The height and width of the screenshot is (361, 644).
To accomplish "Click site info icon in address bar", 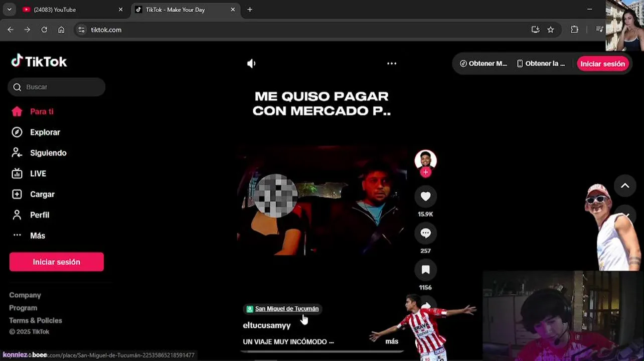I will [x=82, y=30].
